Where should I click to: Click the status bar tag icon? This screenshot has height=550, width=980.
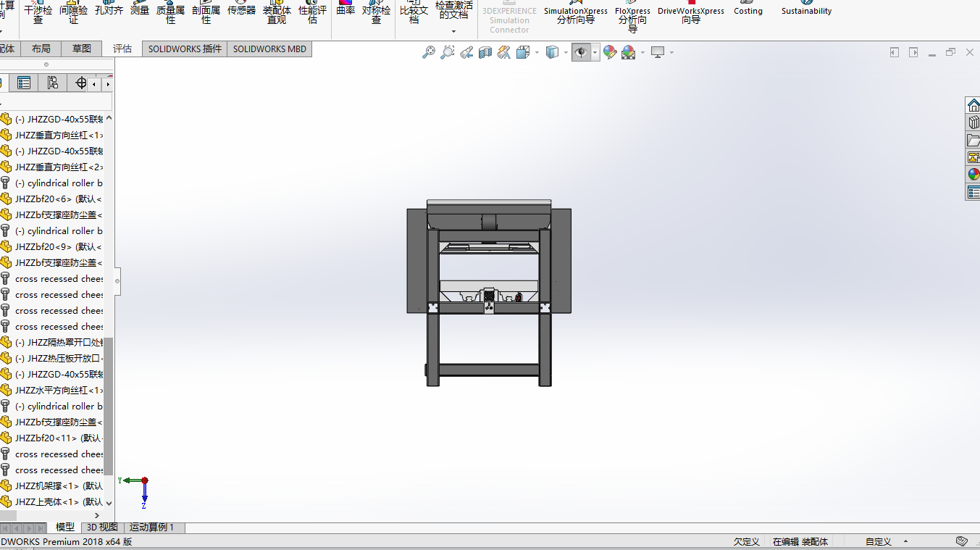pos(962,541)
